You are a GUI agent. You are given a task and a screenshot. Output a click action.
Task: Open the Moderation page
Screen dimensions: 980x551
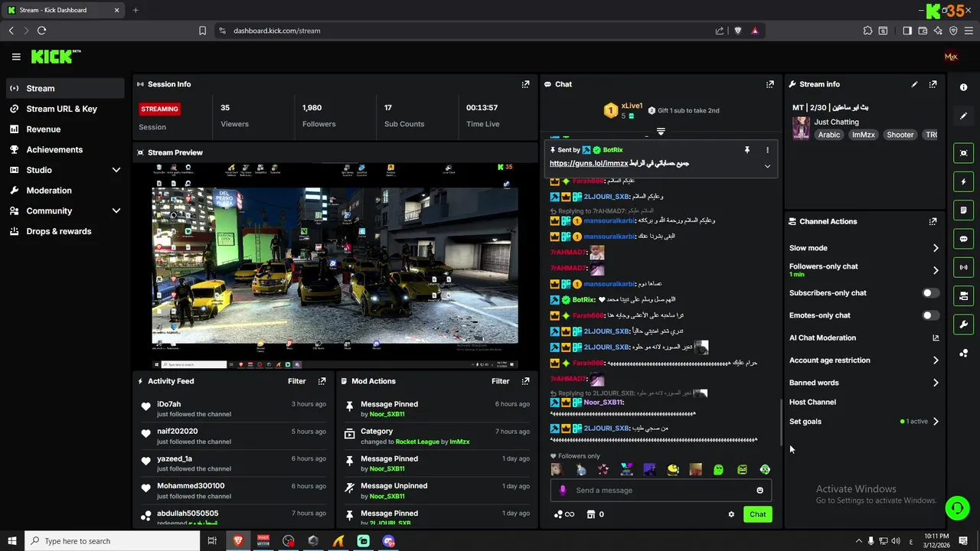click(x=65, y=191)
